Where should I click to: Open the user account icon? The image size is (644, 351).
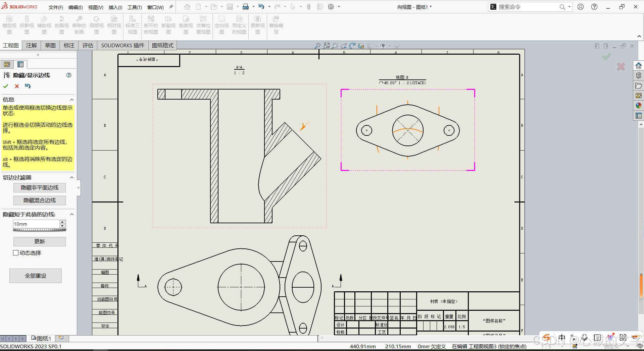(x=581, y=7)
